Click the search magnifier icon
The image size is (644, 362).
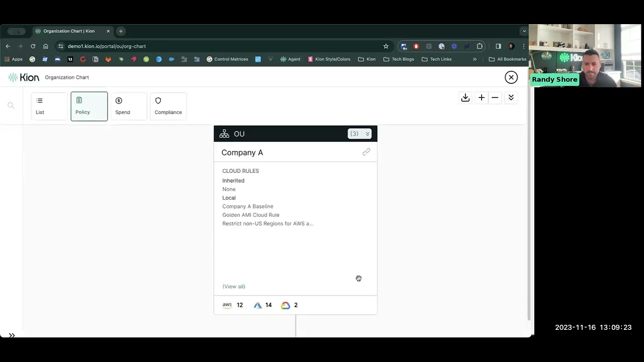[11, 106]
